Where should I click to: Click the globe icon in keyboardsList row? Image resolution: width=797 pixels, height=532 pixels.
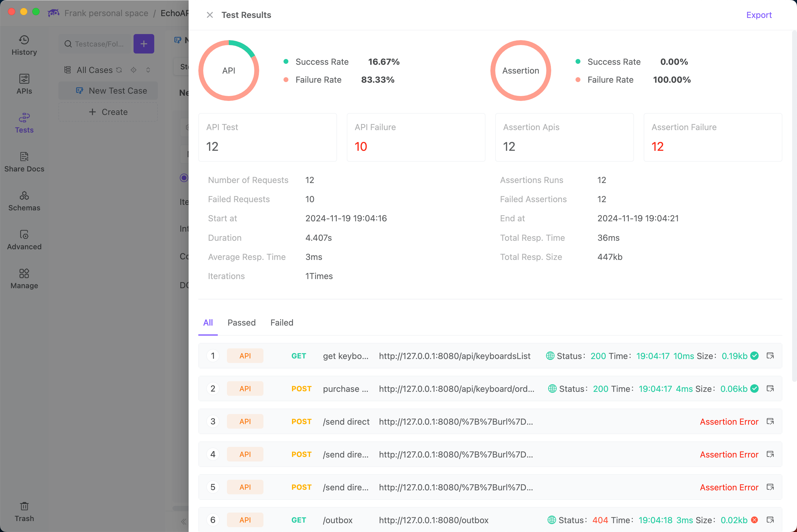pyautogui.click(x=550, y=356)
